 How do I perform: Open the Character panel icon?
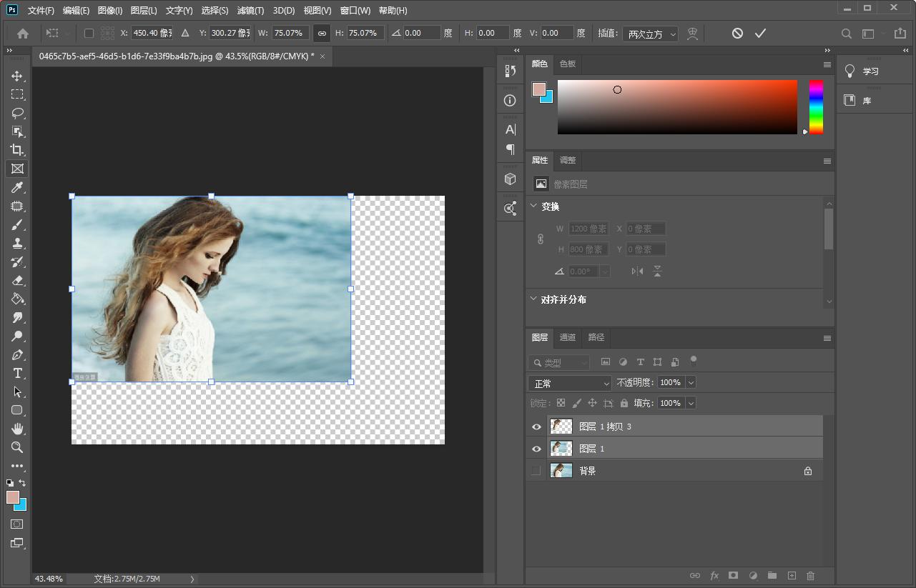510,129
